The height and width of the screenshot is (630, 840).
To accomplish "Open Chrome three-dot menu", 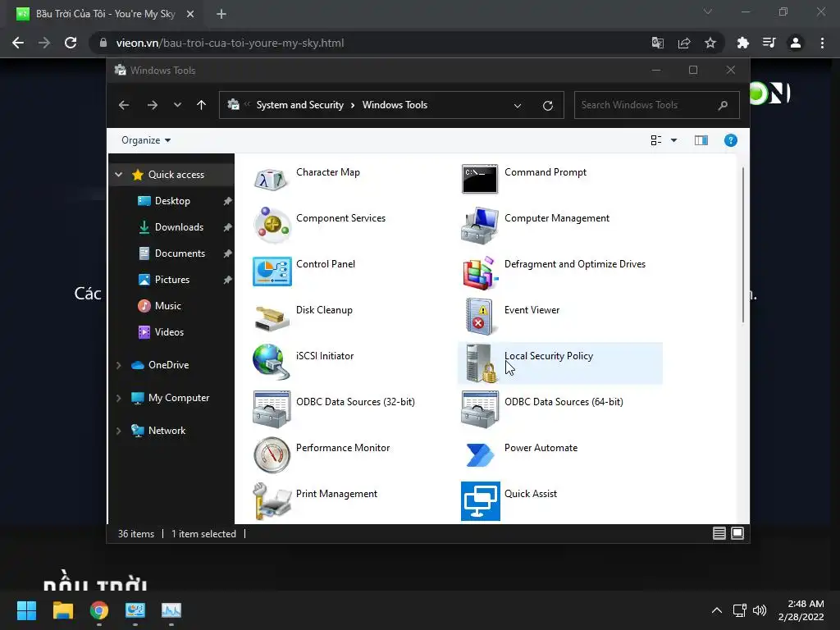I will (822, 43).
